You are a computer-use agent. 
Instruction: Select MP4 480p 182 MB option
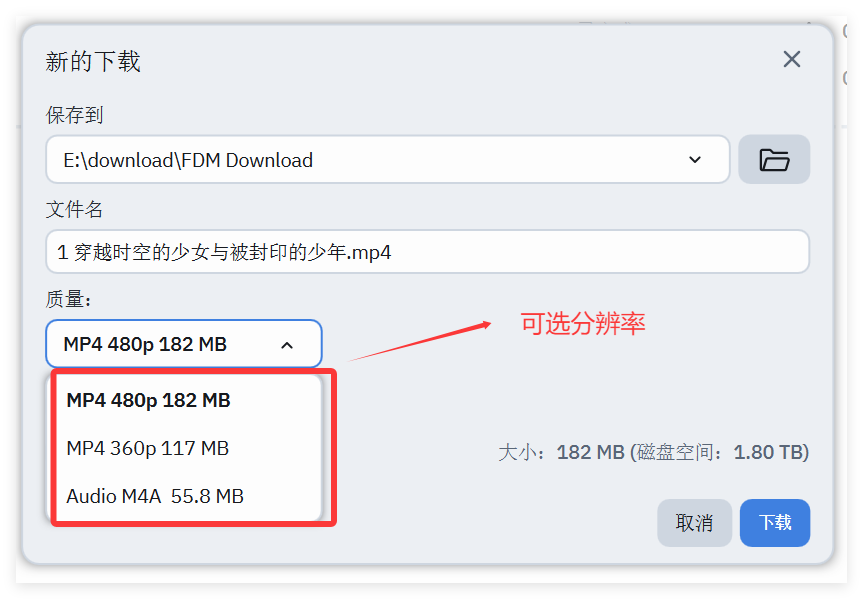point(148,400)
